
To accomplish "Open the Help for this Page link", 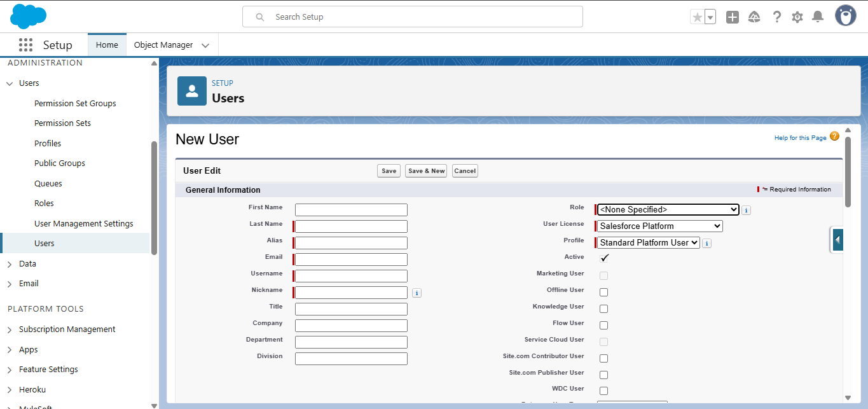I will (x=800, y=137).
